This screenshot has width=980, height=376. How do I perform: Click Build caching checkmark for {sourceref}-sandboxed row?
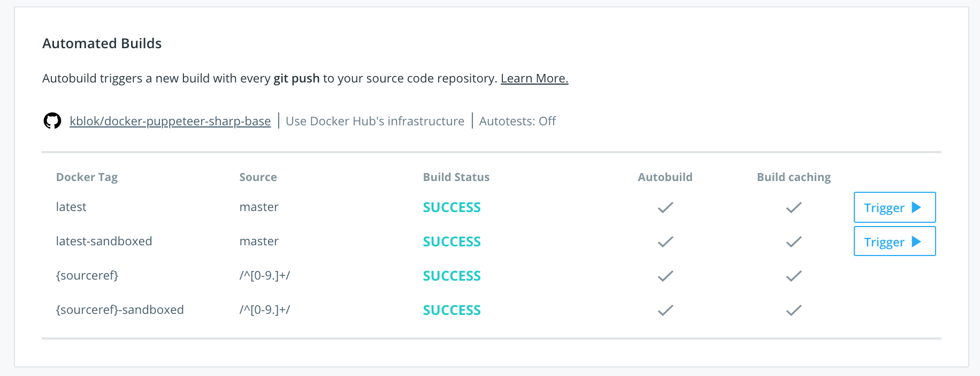click(x=794, y=310)
